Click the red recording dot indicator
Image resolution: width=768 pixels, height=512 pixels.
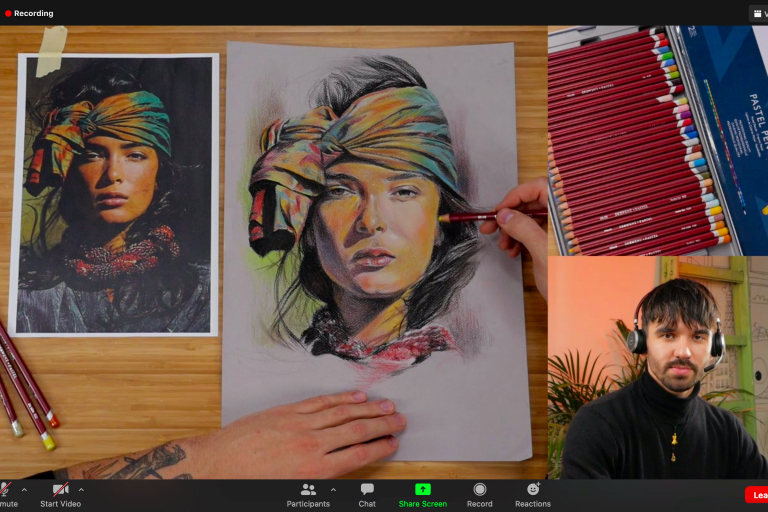[x=8, y=13]
